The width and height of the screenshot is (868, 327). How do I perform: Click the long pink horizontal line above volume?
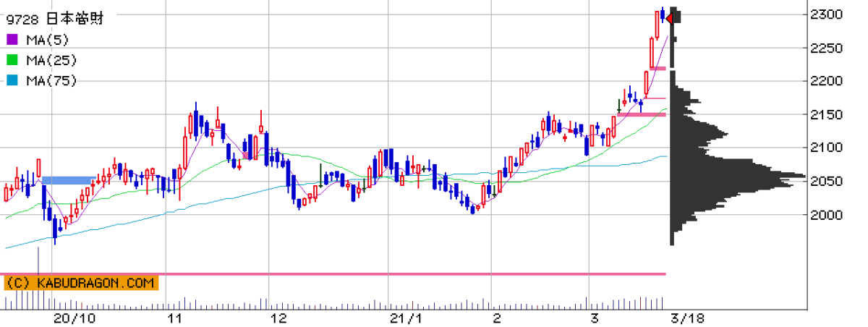(333, 274)
